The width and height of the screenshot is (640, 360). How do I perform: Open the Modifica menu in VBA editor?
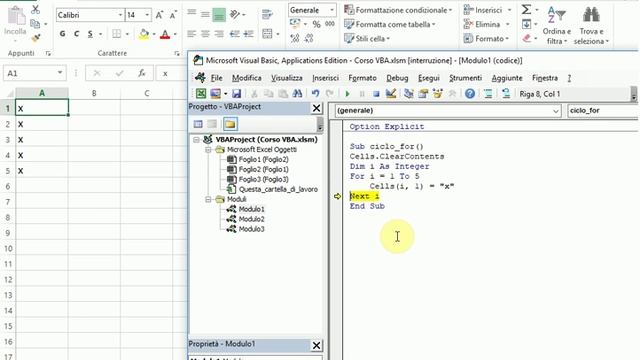click(247, 78)
